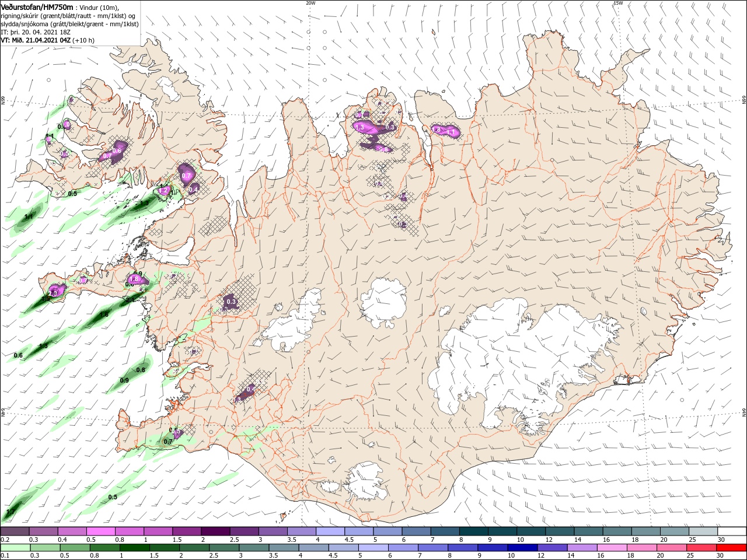Click the bright red rain swatch labeled 30
The width and height of the screenshot is (747, 560).
[731, 547]
